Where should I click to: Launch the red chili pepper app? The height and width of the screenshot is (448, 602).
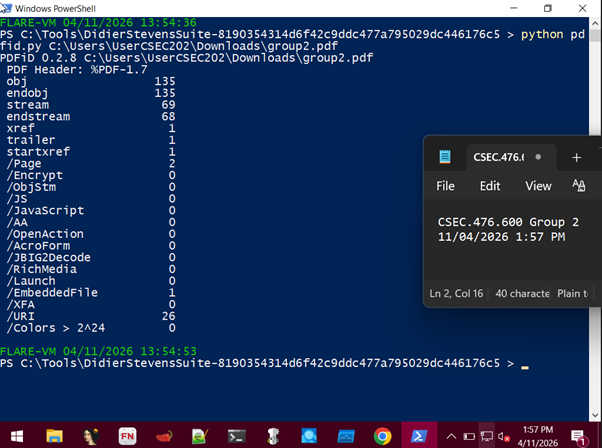[x=164, y=436]
